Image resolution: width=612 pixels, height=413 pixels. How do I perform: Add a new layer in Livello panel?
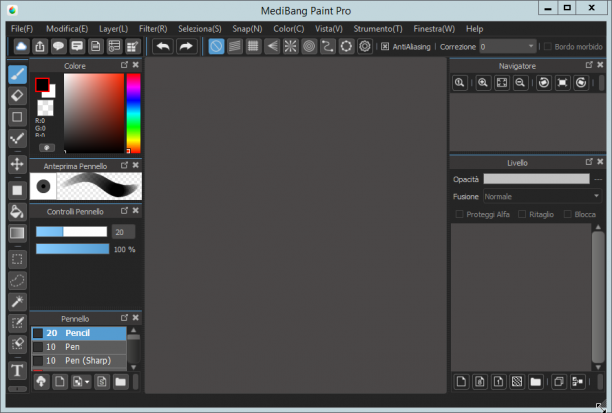[461, 381]
